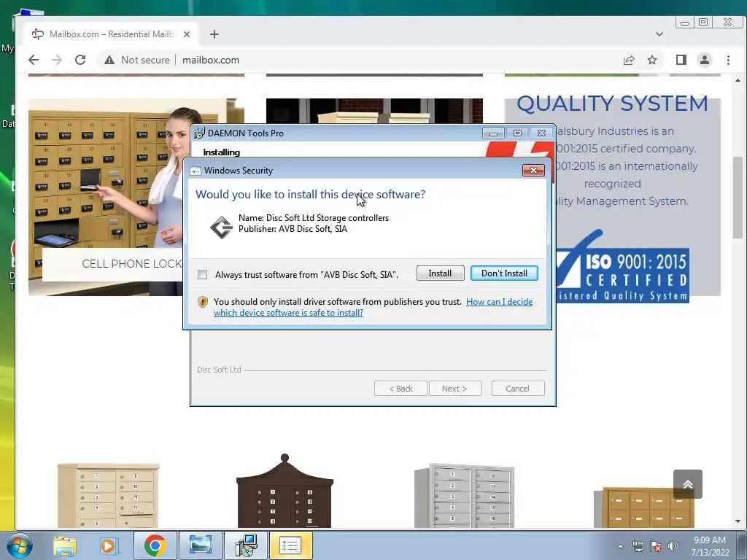
Task: Click the Cell Phone Lockers image card
Action: click(x=106, y=197)
